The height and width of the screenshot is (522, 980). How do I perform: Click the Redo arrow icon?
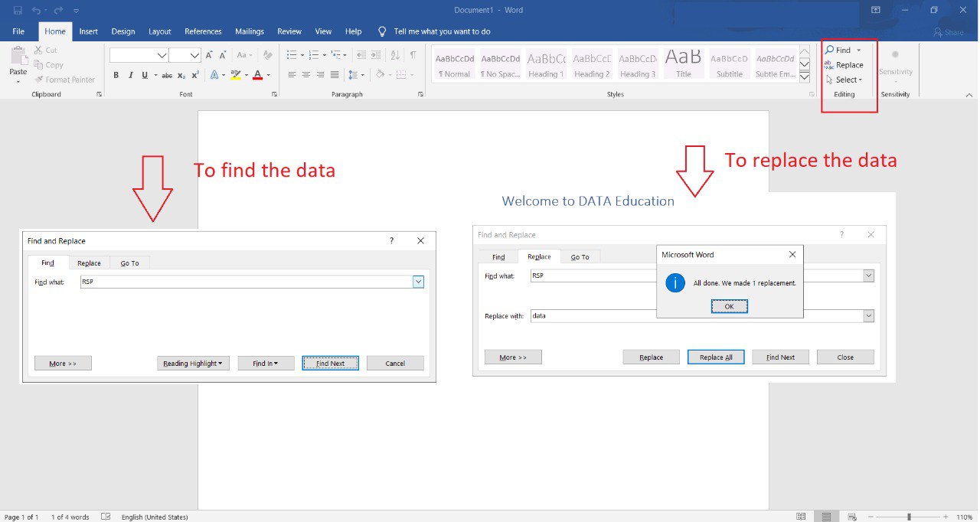(x=58, y=10)
